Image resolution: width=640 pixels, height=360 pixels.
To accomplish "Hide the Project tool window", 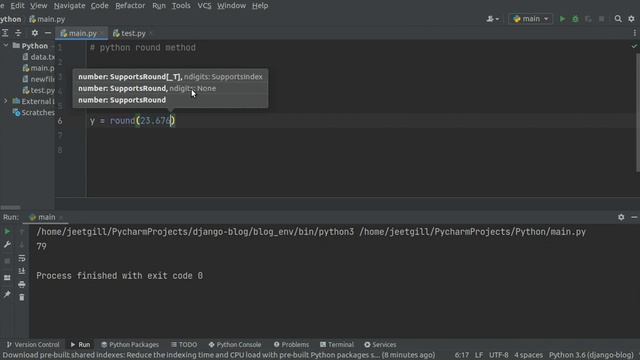I will pyautogui.click(x=48, y=33).
